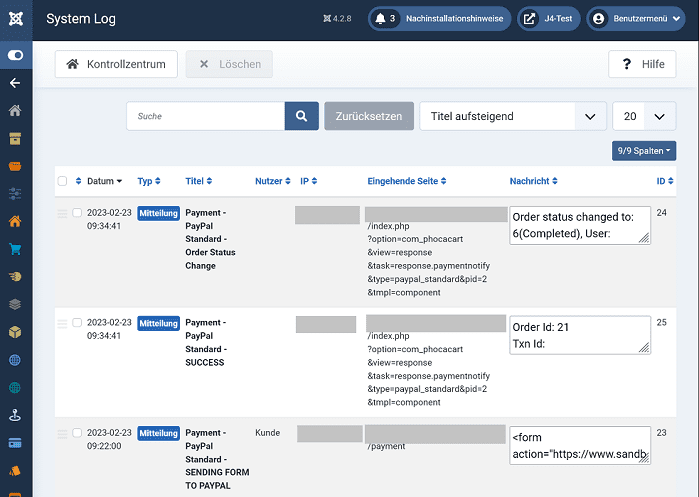Check the SENDING FORM TO PAYPAL row checkbox
699x497 pixels.
coord(77,433)
